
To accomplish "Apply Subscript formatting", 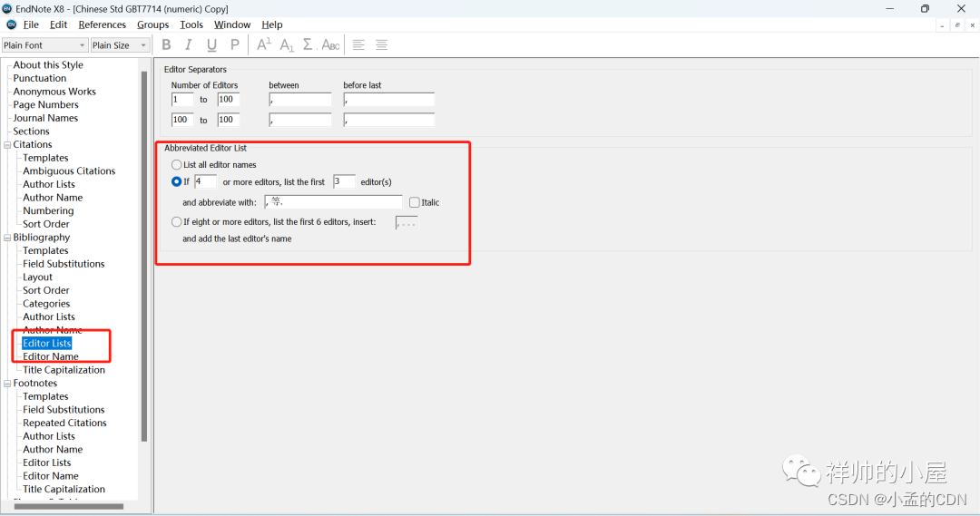I will [x=286, y=45].
